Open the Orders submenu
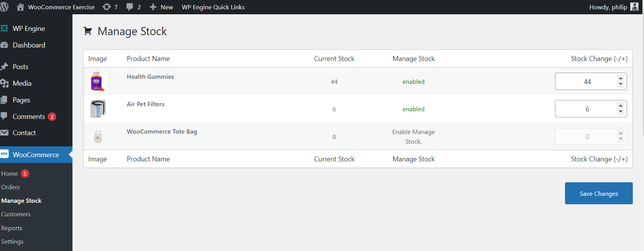 10,187
